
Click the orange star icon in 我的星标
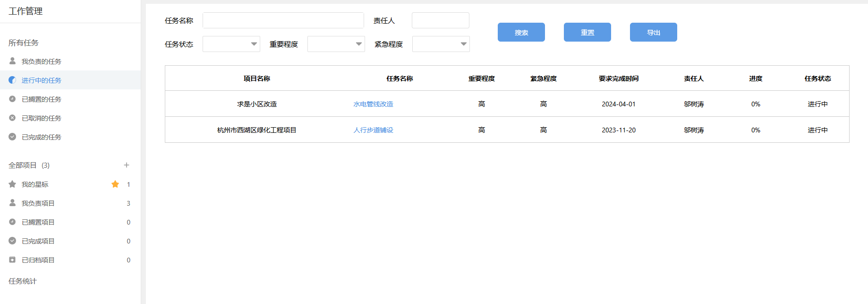click(115, 184)
